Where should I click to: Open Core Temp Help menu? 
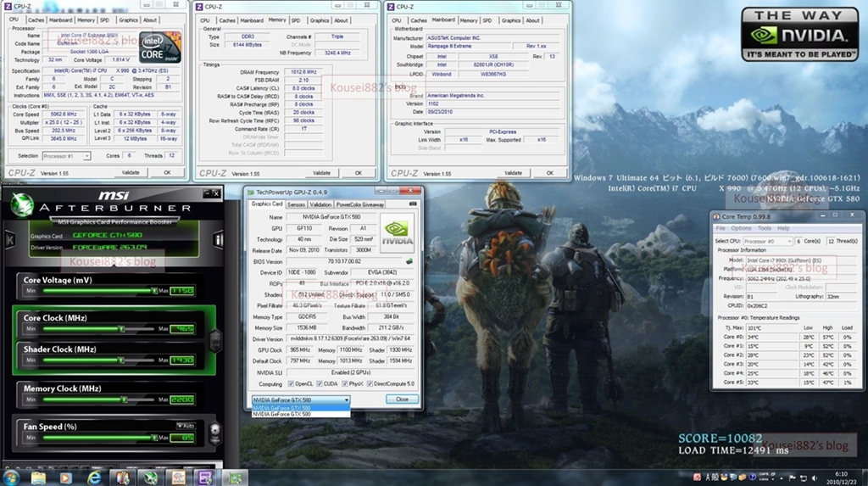coord(783,228)
